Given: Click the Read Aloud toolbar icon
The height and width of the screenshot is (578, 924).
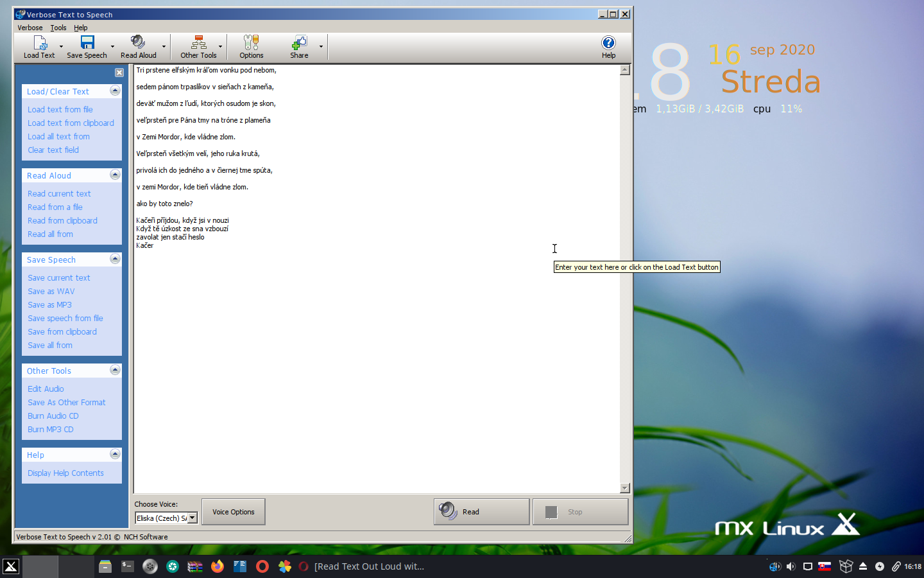Looking at the screenshot, I should [x=138, y=47].
